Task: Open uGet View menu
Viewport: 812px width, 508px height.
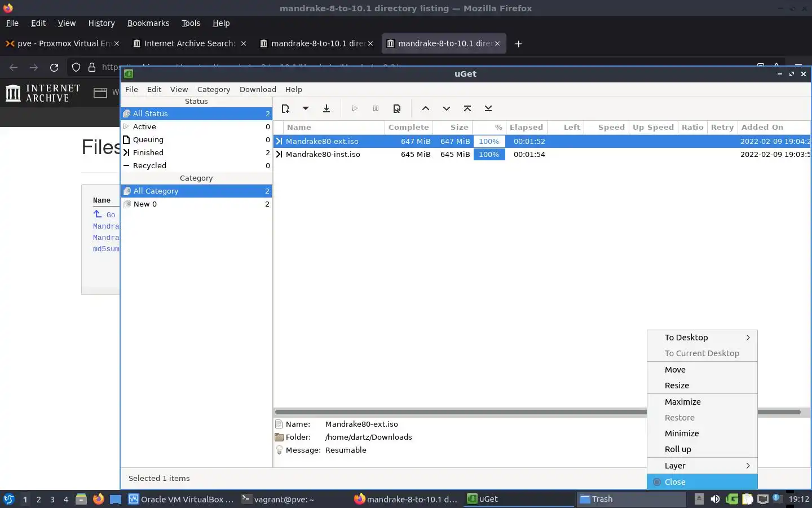Action: [179, 89]
